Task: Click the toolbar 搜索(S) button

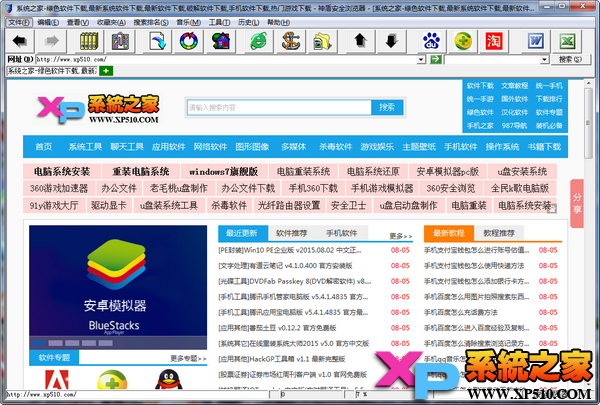Action: pyautogui.click(x=570, y=59)
